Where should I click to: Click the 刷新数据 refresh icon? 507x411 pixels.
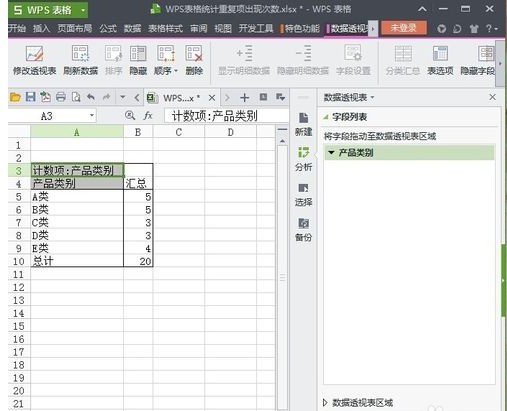pyautogui.click(x=80, y=54)
